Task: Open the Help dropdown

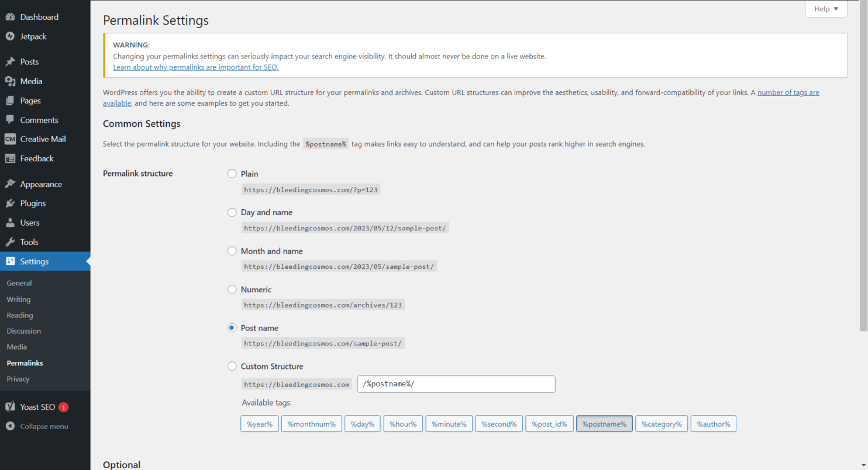Action: 825,9
